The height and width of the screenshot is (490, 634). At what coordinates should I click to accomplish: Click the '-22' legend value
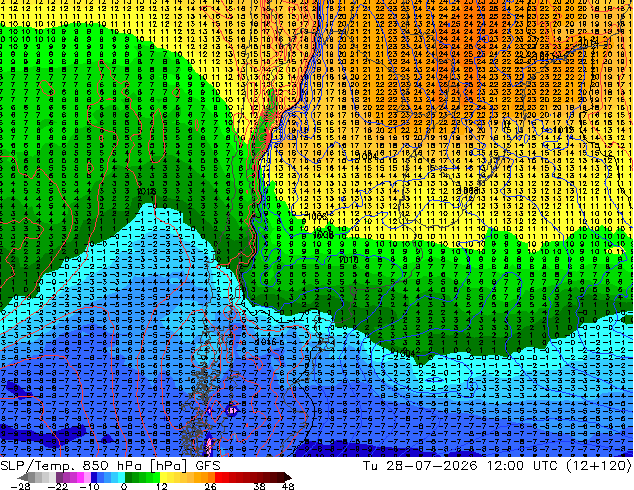(57, 486)
